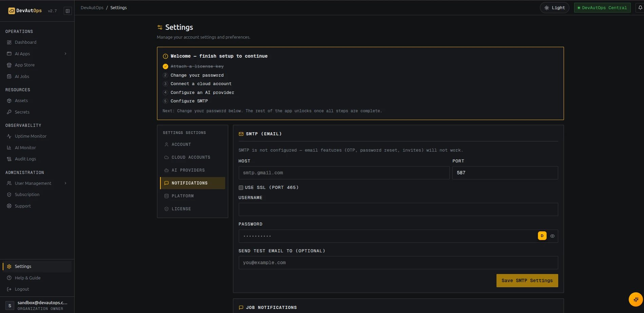Screen dimensions: 644x313
Task: Select the Configure an AI provider step
Action: pos(202,93)
